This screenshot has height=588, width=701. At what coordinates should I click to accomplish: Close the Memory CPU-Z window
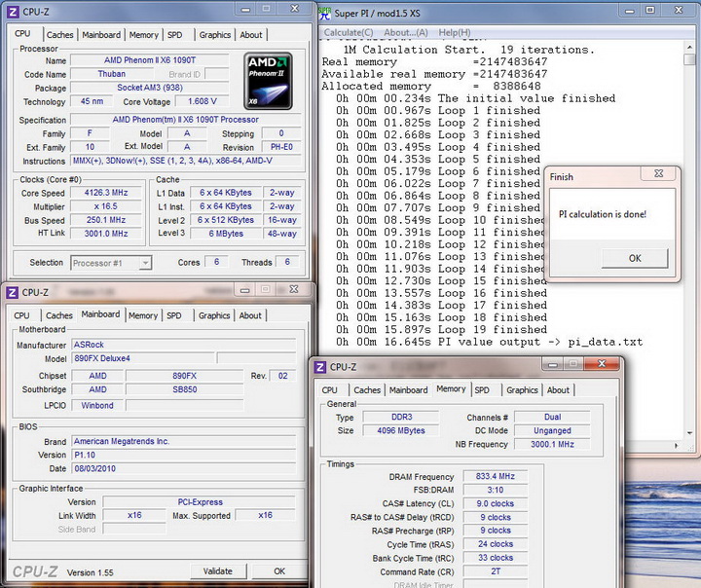point(602,364)
